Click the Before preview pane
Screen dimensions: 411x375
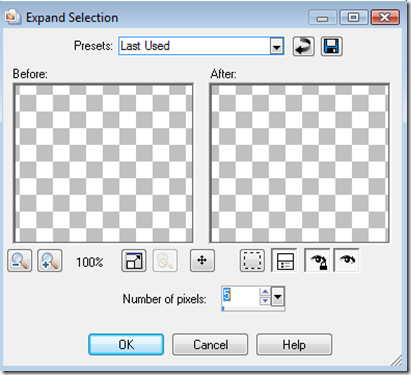[103, 163]
